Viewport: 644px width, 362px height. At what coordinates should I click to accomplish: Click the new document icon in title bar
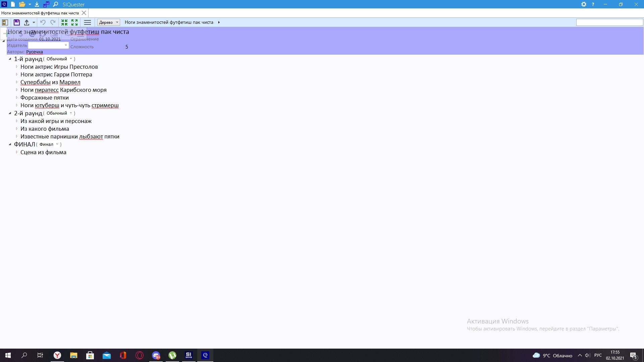coord(13,4)
